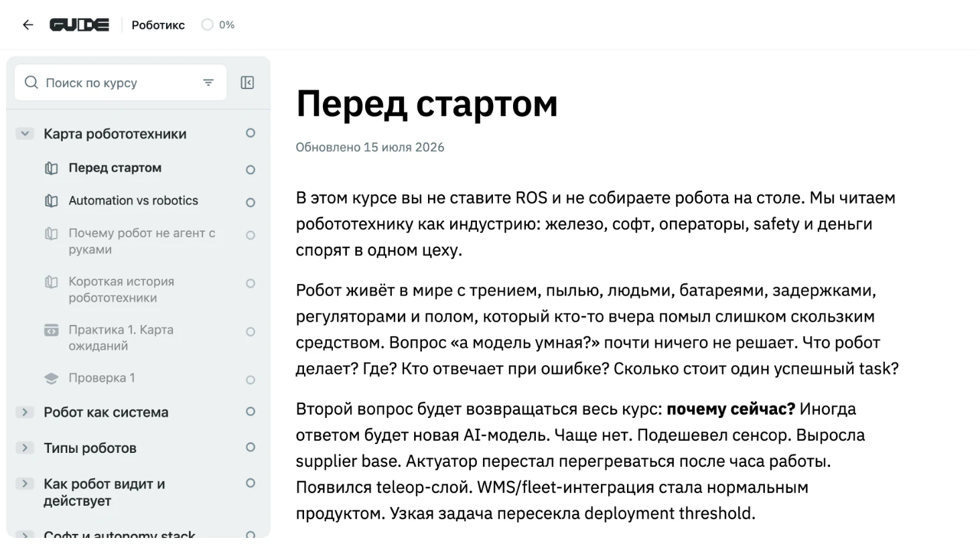Toggle completion circle for Проверка 1
This screenshot has width=980, height=544.
(x=251, y=380)
